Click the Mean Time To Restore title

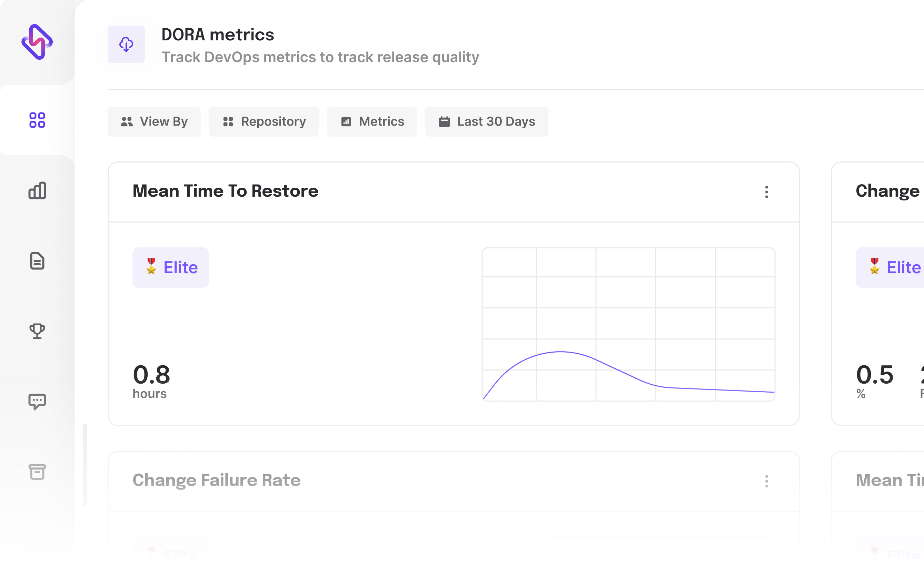225,191
